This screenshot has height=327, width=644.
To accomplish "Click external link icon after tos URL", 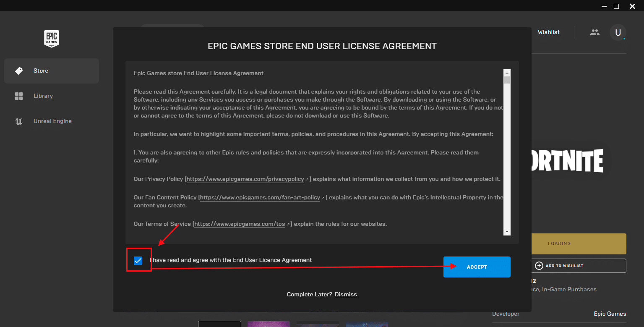I will (288, 225).
